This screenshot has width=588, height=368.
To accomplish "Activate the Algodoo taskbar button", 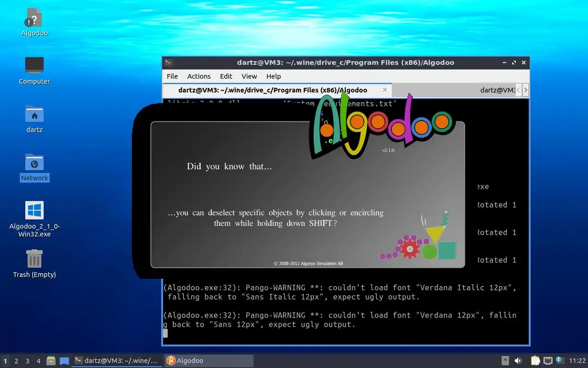I will pos(209,361).
